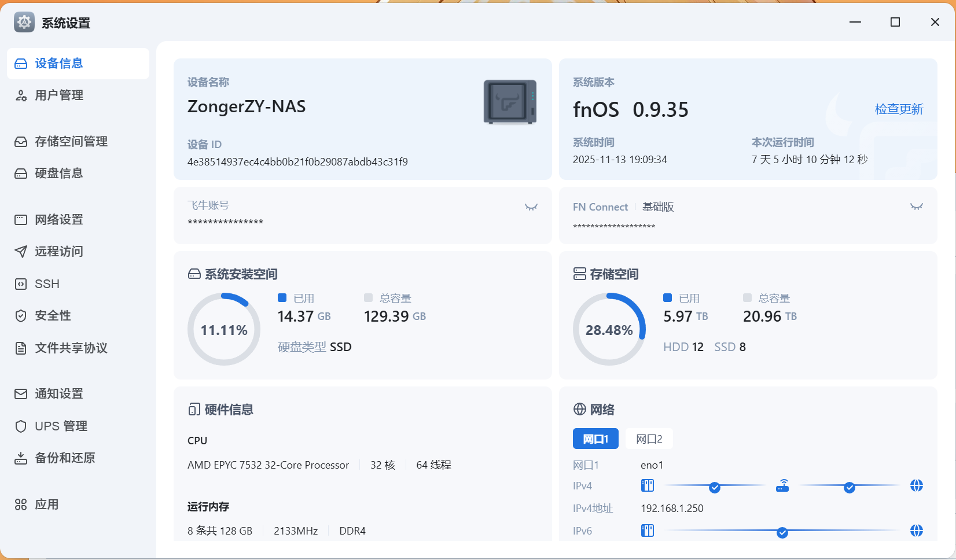Click the globe icon beside IPv4
The image size is (956, 560).
coord(916,486)
